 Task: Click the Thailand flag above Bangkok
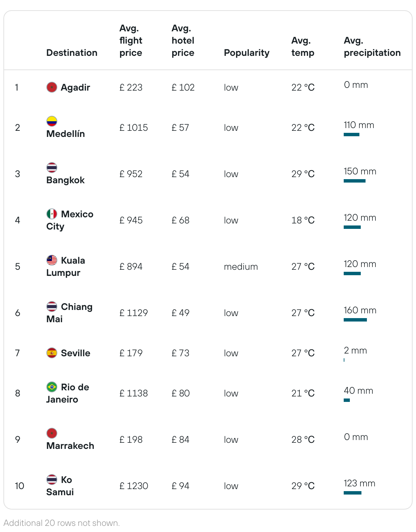click(x=52, y=168)
